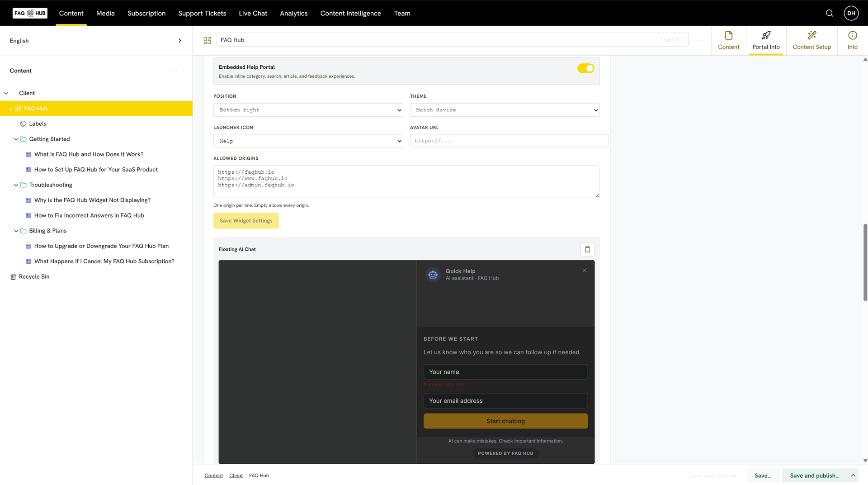Collapse the Client tree node

6,94
